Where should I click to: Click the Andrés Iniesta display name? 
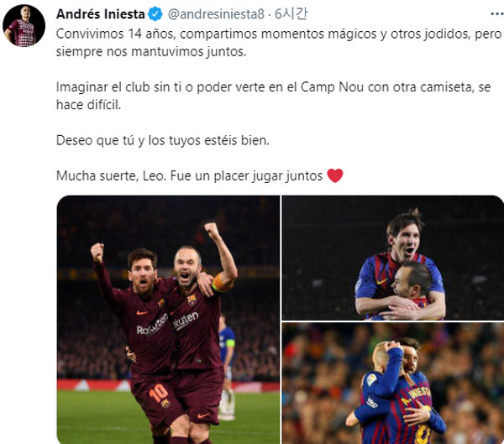(x=101, y=14)
